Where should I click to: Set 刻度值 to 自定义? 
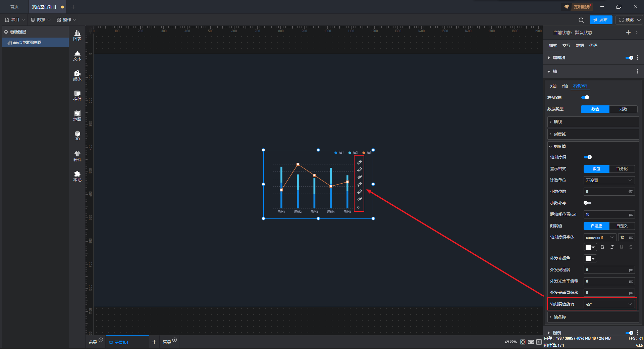click(622, 226)
